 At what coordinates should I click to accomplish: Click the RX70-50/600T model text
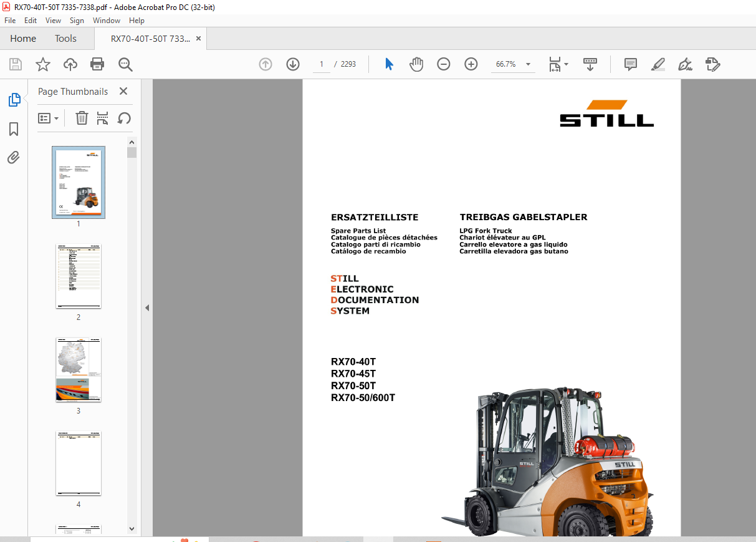(363, 398)
